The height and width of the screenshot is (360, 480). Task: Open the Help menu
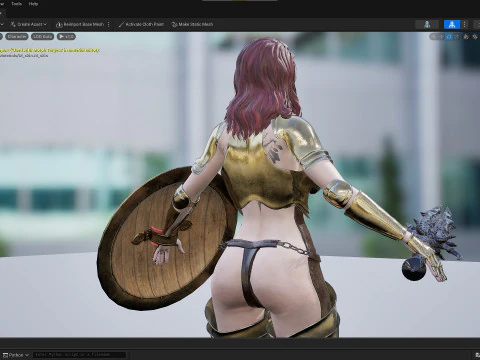click(x=33, y=4)
